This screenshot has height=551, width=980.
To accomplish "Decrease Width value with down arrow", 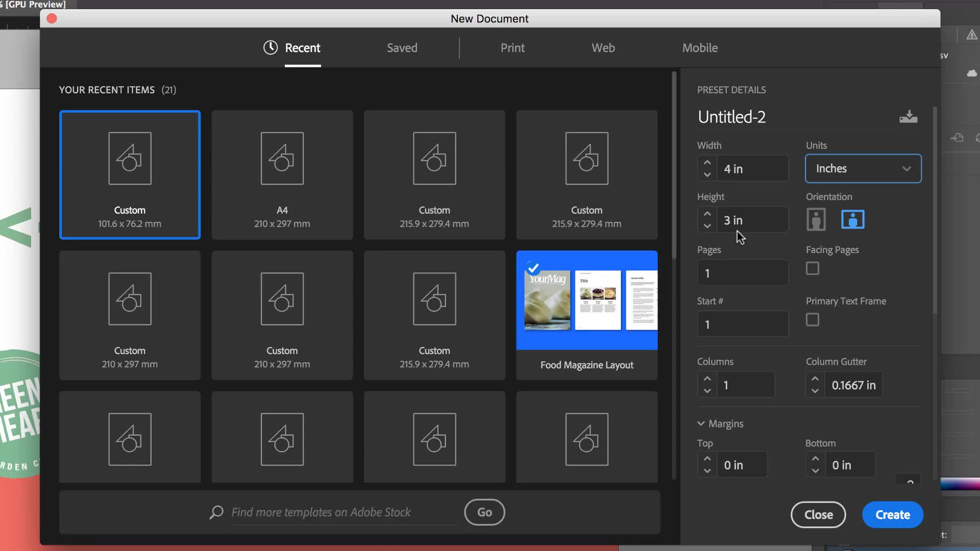I will 707,174.
